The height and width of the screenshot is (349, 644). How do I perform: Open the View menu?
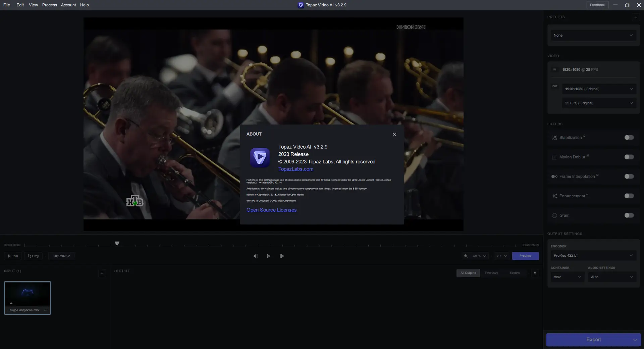pos(33,5)
